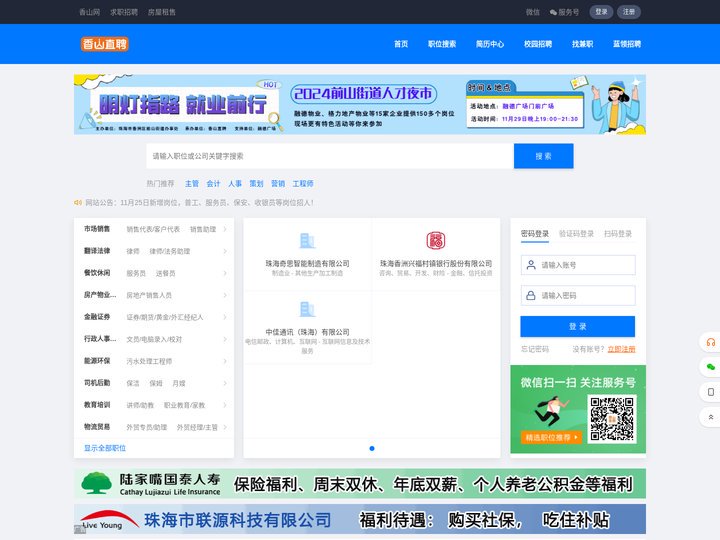Viewport: 720px width, 540px height.
Task: Click the back-to-top double arrow icon
Action: [711, 417]
